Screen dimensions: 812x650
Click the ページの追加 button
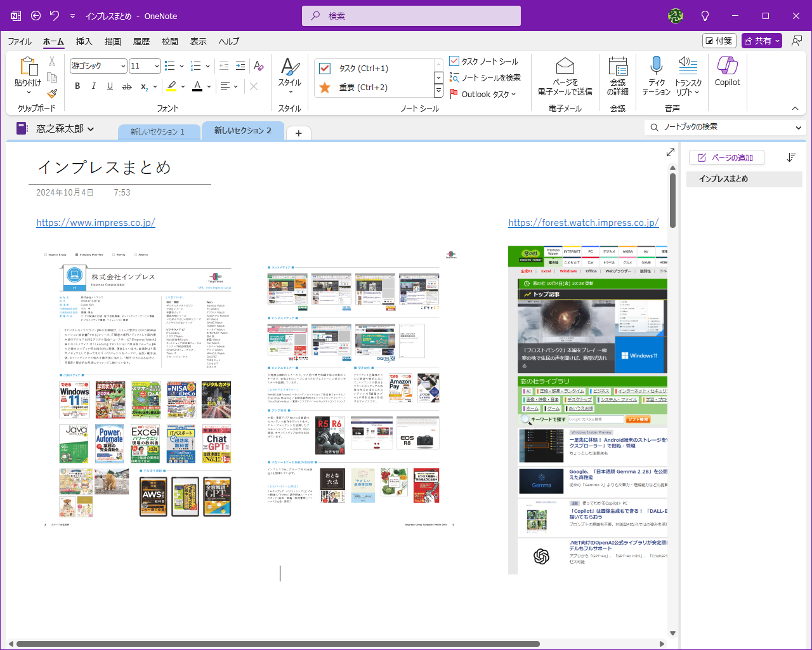pyautogui.click(x=726, y=157)
